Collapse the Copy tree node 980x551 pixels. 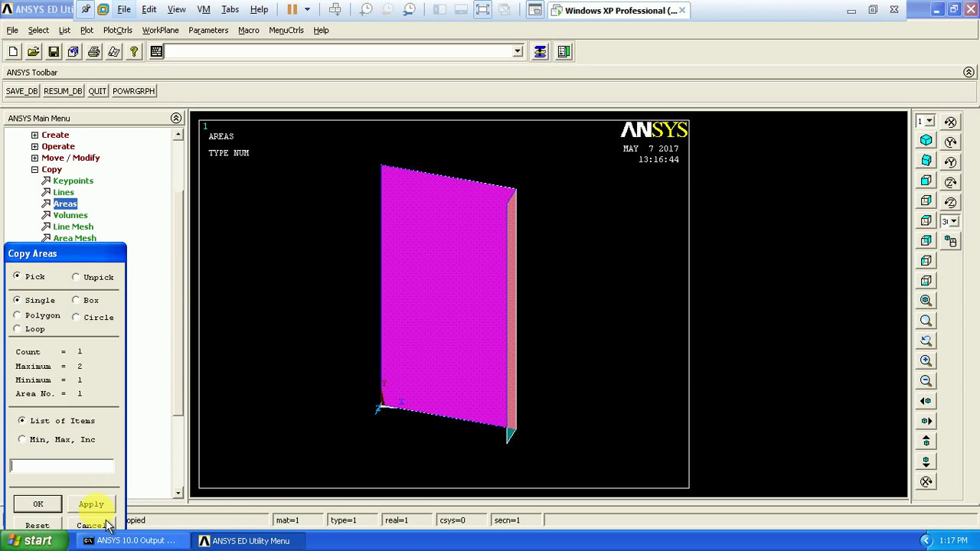34,169
